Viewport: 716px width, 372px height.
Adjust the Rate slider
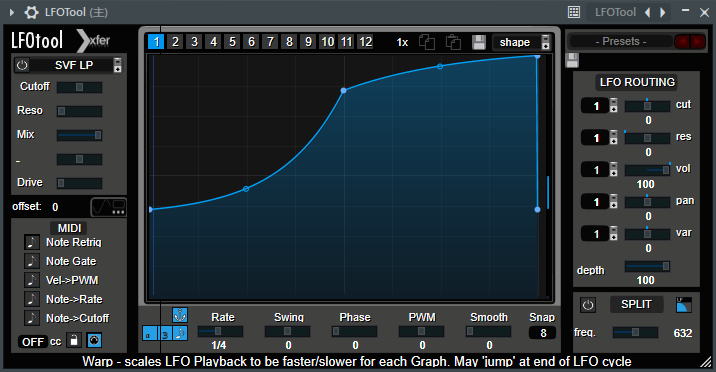(220, 331)
